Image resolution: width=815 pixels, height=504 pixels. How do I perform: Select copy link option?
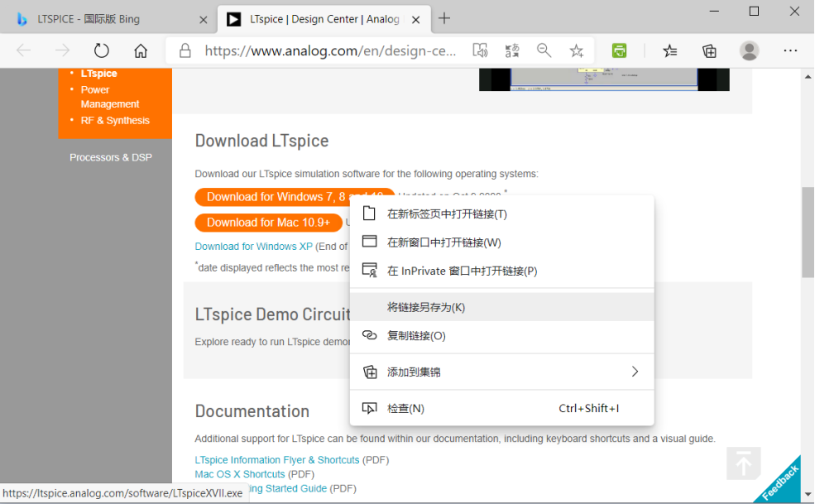coord(501,336)
